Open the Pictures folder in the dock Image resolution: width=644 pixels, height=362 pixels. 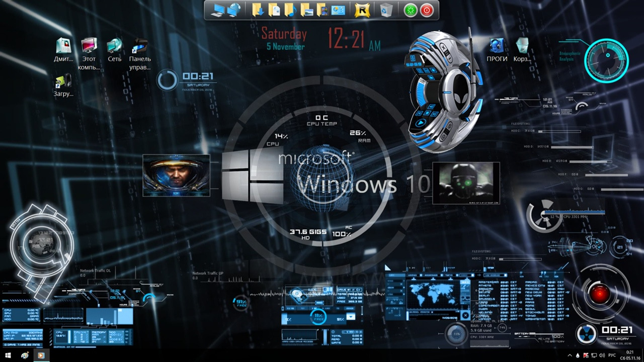(x=306, y=10)
